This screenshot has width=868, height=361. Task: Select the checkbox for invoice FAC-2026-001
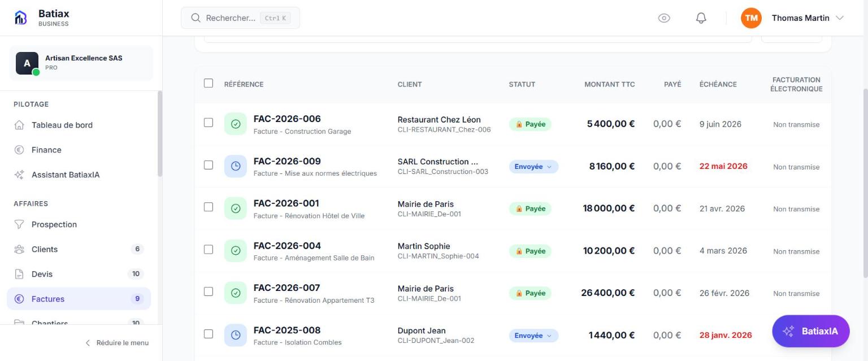[x=209, y=207]
